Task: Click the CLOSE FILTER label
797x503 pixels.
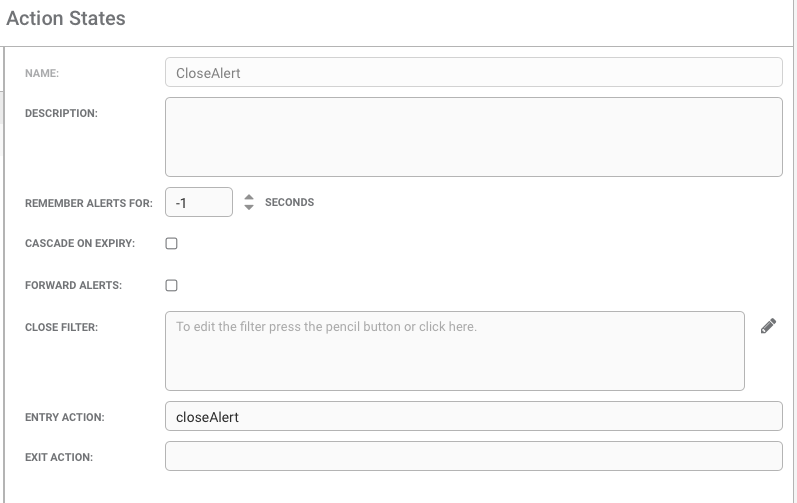Action: (x=61, y=327)
